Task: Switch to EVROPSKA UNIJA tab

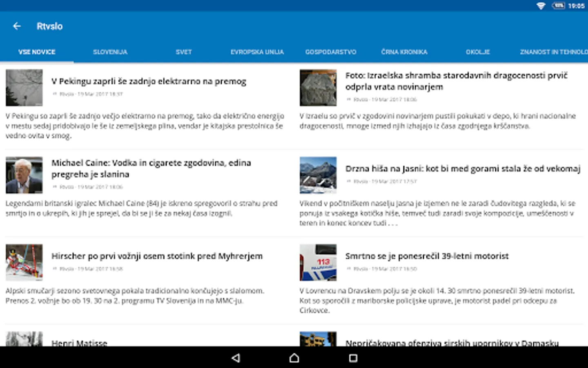Action: (x=257, y=52)
